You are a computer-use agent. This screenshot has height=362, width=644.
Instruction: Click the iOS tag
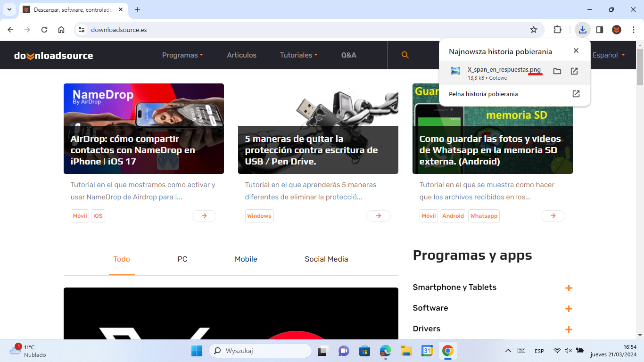(98, 216)
